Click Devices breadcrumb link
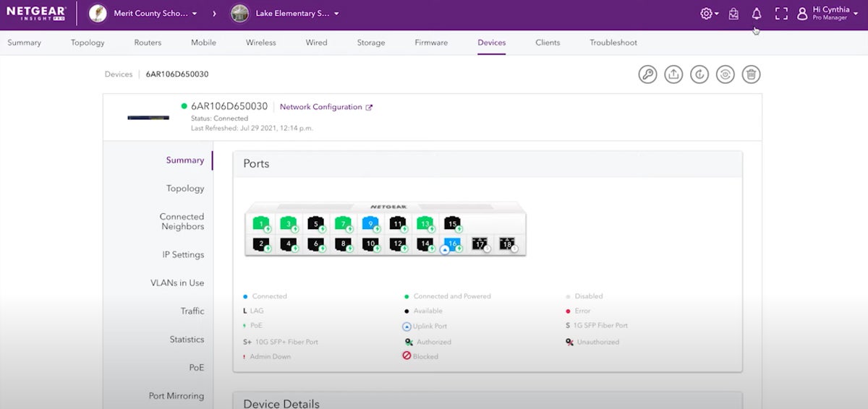This screenshot has width=868, height=409. pyautogui.click(x=119, y=74)
